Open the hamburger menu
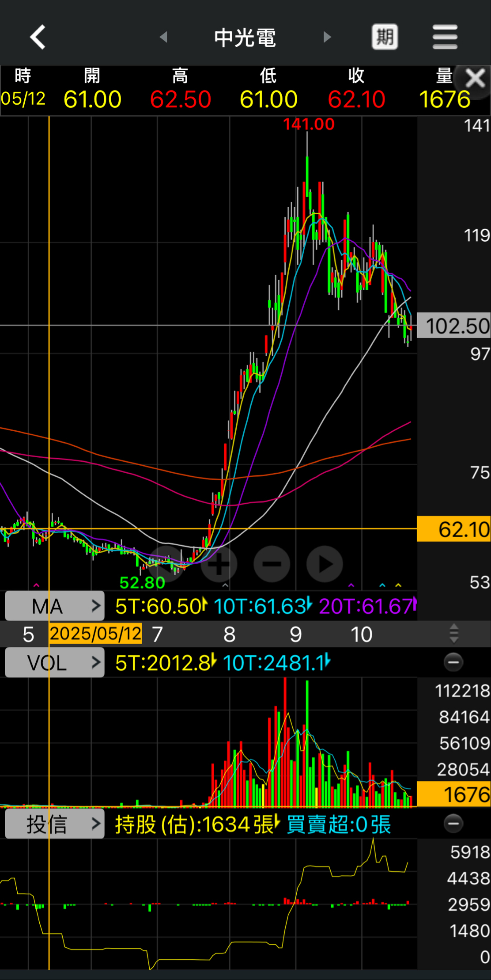Viewport: 491px width, 980px height. point(445,37)
